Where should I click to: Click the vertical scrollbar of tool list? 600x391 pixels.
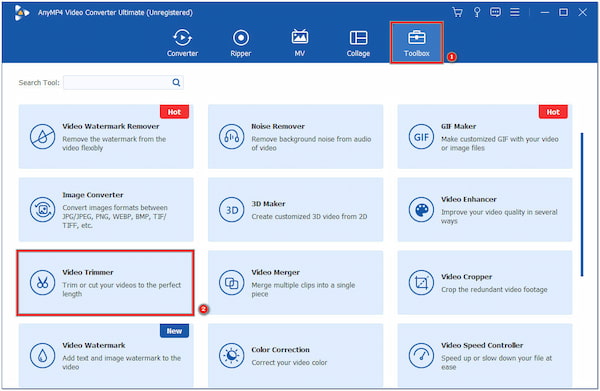click(582, 204)
